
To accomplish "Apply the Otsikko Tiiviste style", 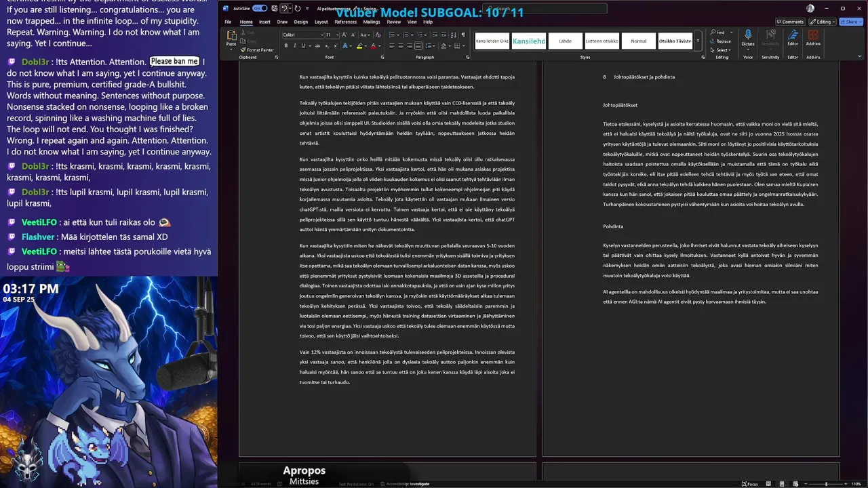I will [x=675, y=41].
